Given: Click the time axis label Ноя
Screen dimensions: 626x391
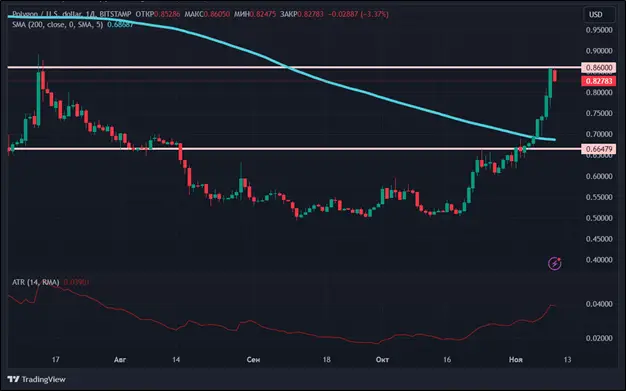Looking at the screenshot, I should pos(515,360).
